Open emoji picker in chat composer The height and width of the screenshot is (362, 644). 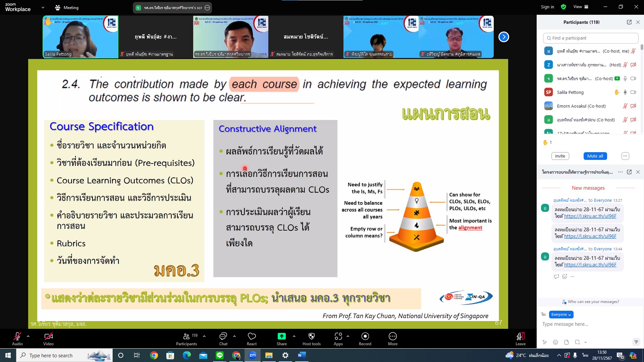(x=555, y=342)
